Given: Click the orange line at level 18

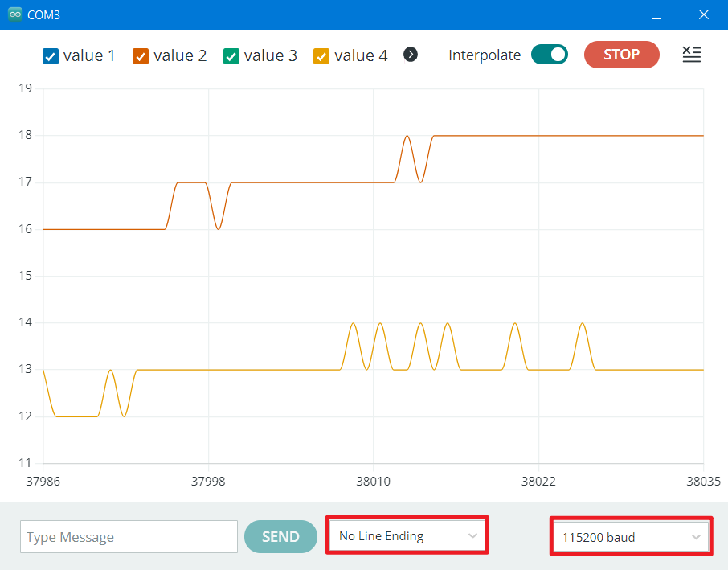Looking at the screenshot, I should [x=562, y=136].
